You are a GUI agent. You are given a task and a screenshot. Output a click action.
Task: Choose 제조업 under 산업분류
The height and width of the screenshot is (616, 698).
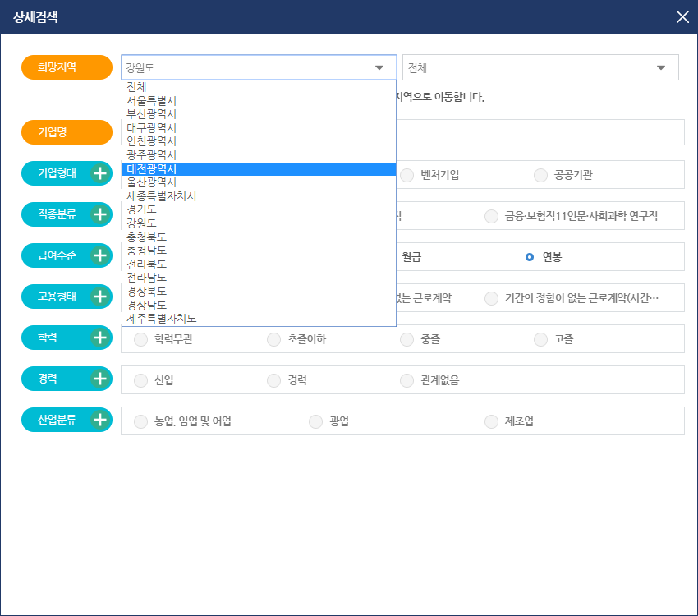[489, 421]
